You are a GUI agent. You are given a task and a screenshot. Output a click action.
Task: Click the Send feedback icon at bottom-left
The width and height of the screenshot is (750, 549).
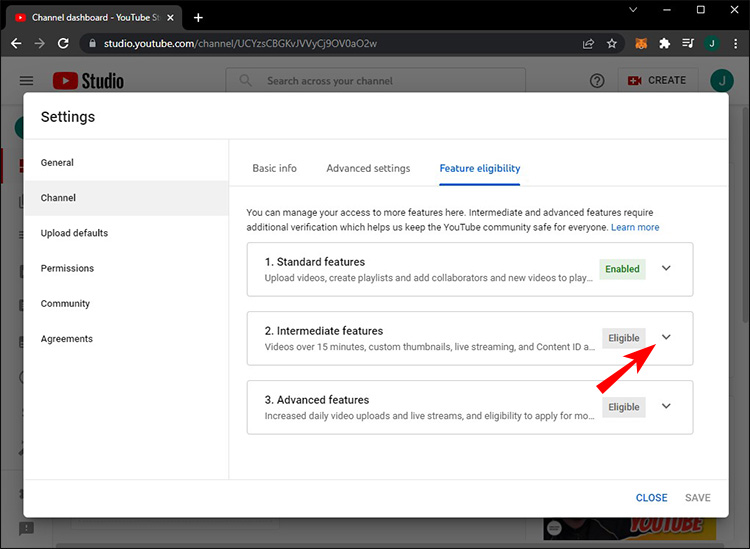(x=26, y=528)
